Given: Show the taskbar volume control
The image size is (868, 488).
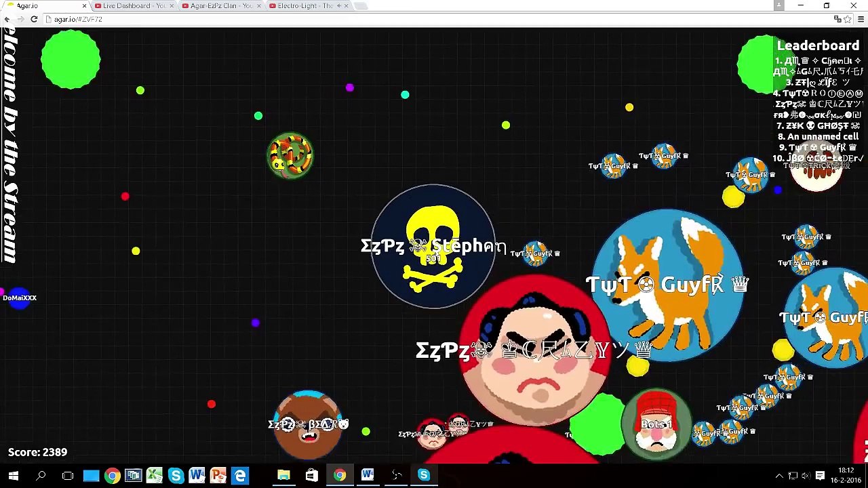Looking at the screenshot, I should (806, 476).
